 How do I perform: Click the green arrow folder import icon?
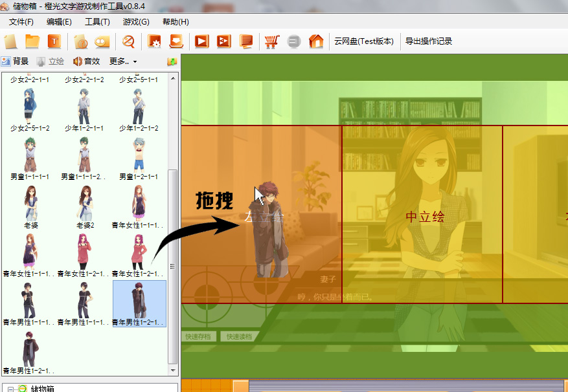point(172,61)
